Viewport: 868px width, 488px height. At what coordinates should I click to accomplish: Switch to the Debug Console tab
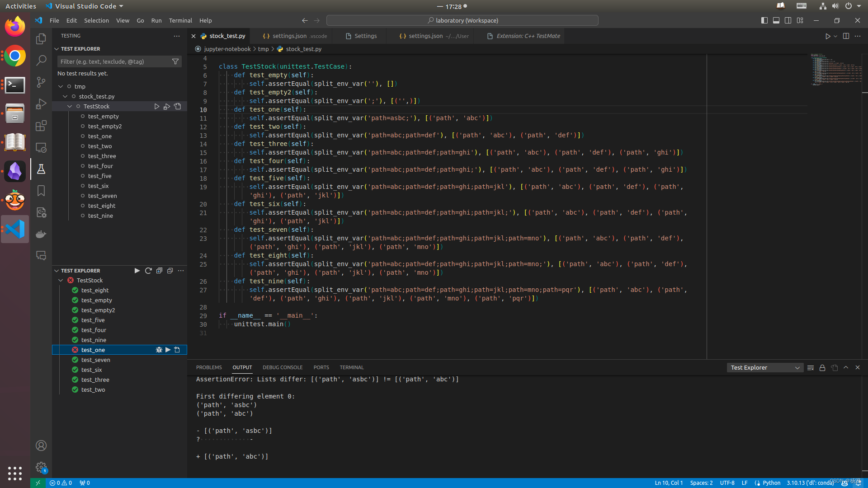pos(283,367)
